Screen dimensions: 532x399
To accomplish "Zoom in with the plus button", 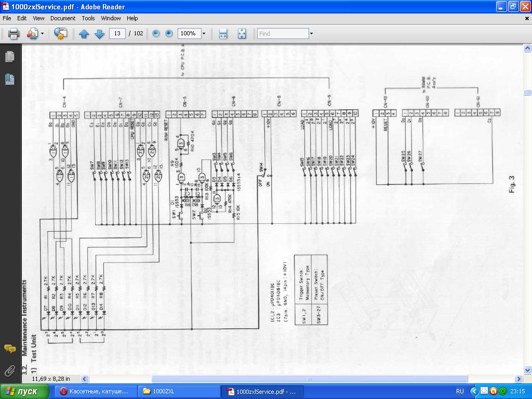I will 169,34.
